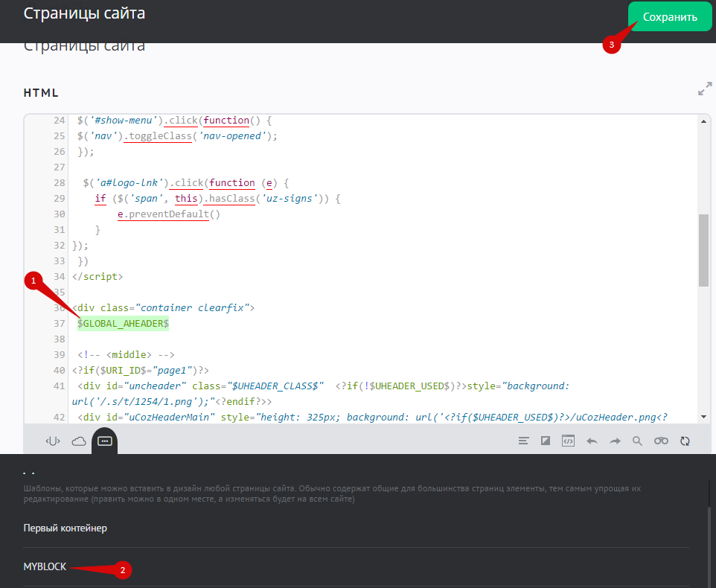716x588 pixels.
Task: Select the Первый контейнер block
Action: (x=65, y=528)
